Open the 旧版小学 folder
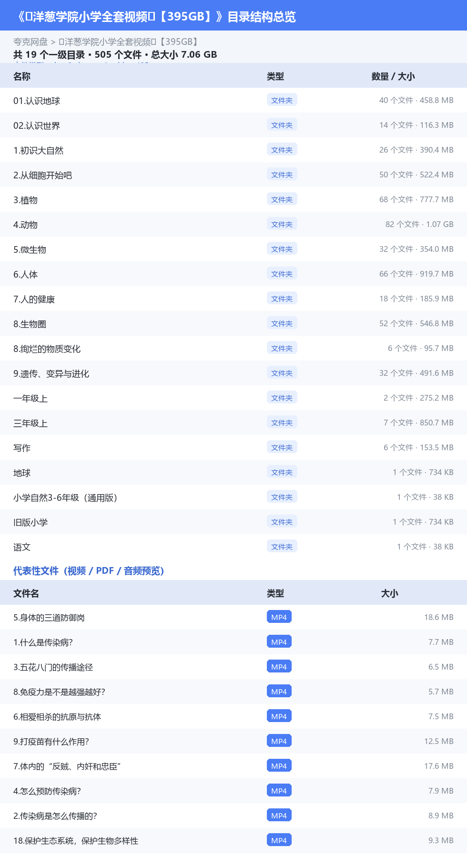Viewport: 467px width, 868px height. 30,522
